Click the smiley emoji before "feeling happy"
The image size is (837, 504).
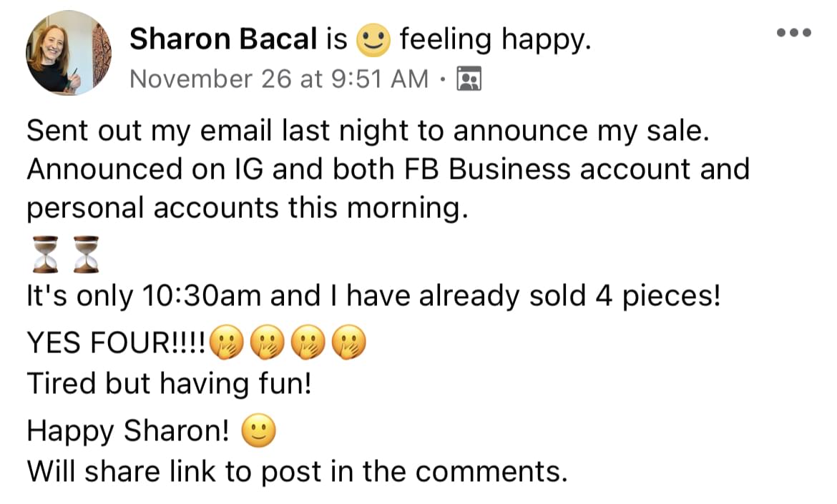(x=373, y=41)
